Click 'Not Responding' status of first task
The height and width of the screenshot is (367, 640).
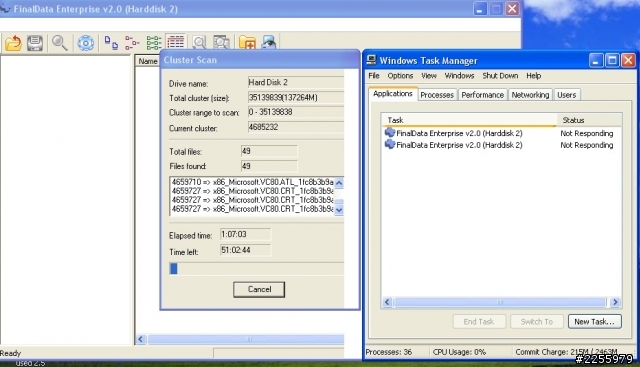click(x=587, y=133)
